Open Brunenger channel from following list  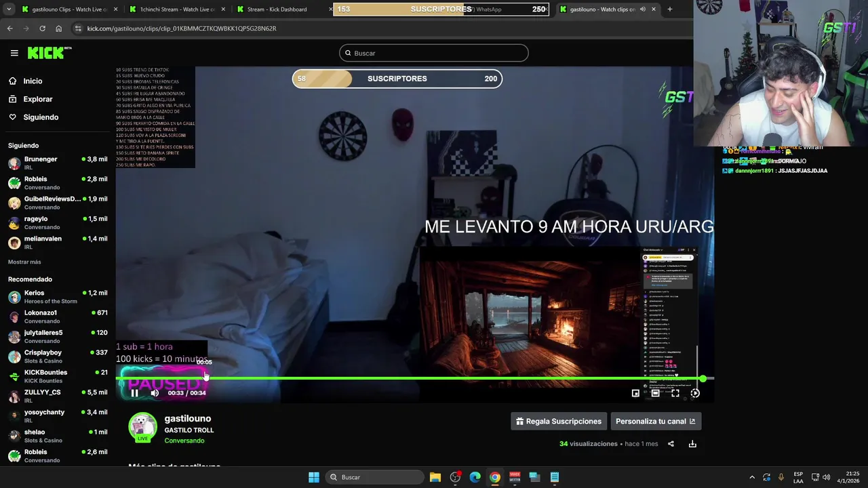click(58, 163)
